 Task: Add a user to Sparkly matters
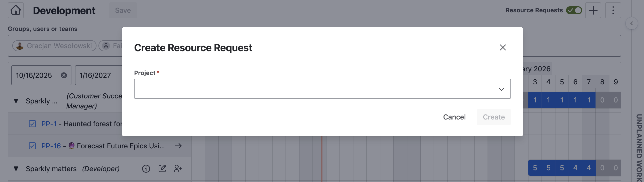point(178,169)
